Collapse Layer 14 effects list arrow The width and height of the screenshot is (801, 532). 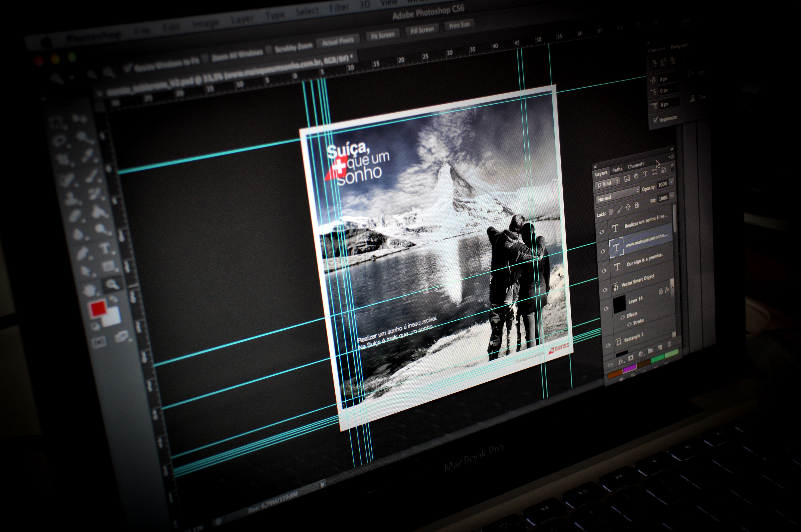pyautogui.click(x=673, y=287)
